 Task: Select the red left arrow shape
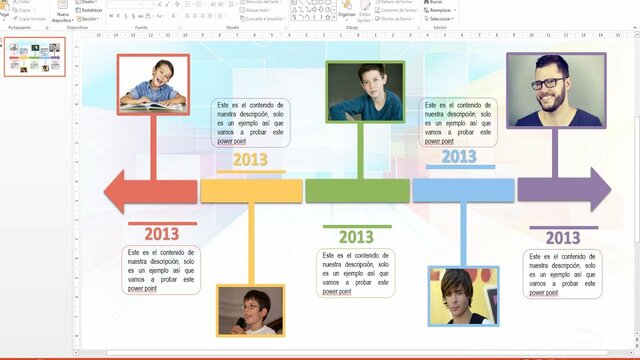tap(151, 192)
